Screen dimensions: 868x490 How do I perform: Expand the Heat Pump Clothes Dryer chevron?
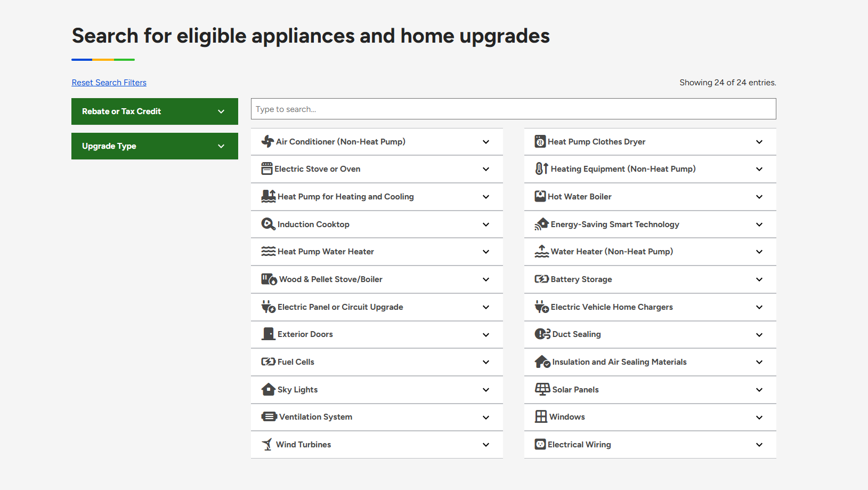[x=759, y=142]
